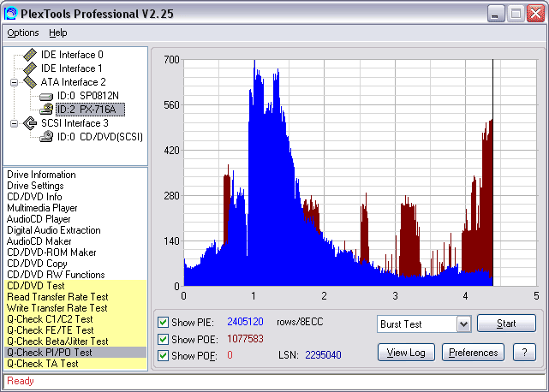
Task: Select ATA Interface 2 in the tree
Action: [73, 82]
